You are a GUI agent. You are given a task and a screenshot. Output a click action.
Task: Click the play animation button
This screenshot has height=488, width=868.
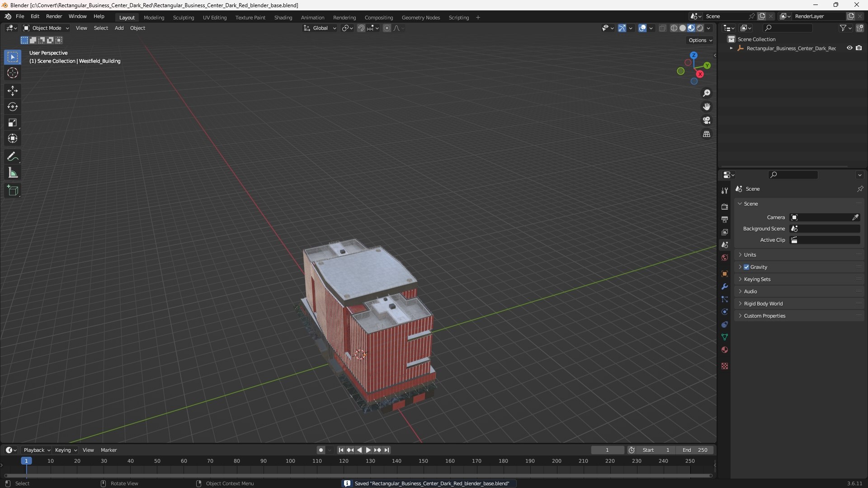click(x=368, y=450)
